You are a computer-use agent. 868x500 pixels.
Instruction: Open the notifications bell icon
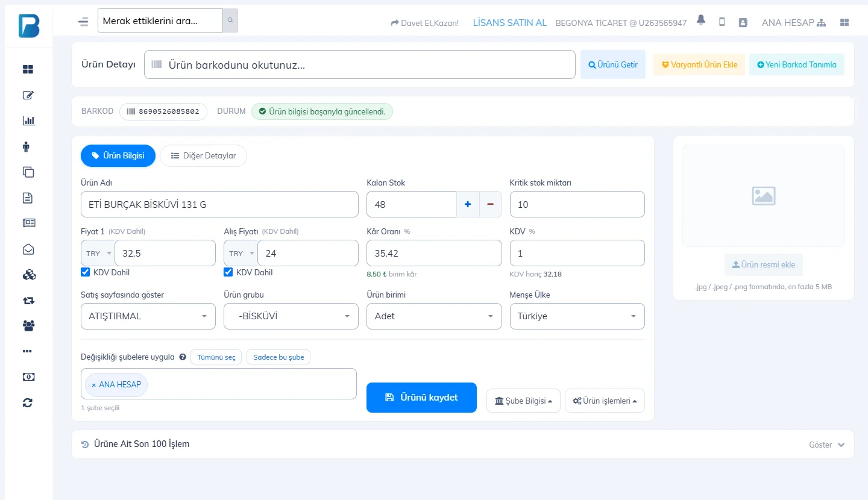(700, 20)
